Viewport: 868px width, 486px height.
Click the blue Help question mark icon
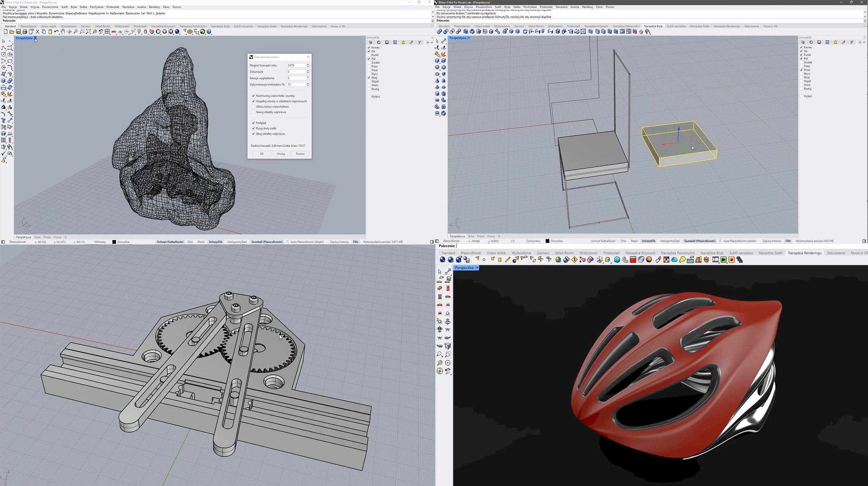click(x=209, y=32)
